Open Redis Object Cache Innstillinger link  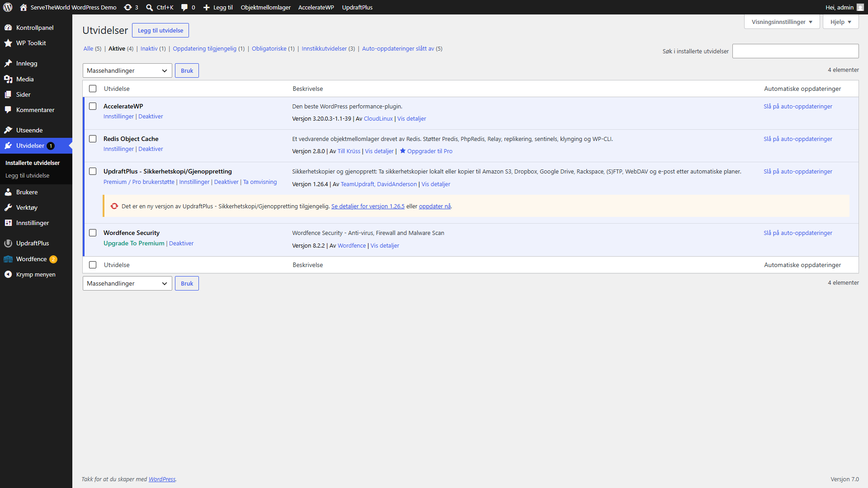(118, 149)
